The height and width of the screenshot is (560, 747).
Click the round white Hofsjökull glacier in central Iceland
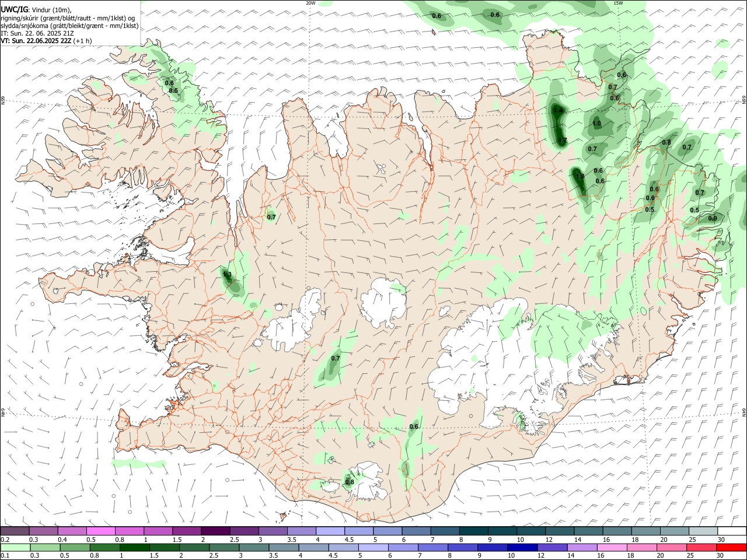(x=383, y=302)
